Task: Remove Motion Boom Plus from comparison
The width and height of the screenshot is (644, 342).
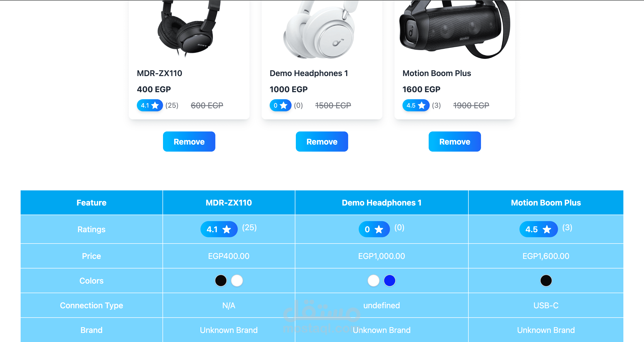Action: pos(455,142)
